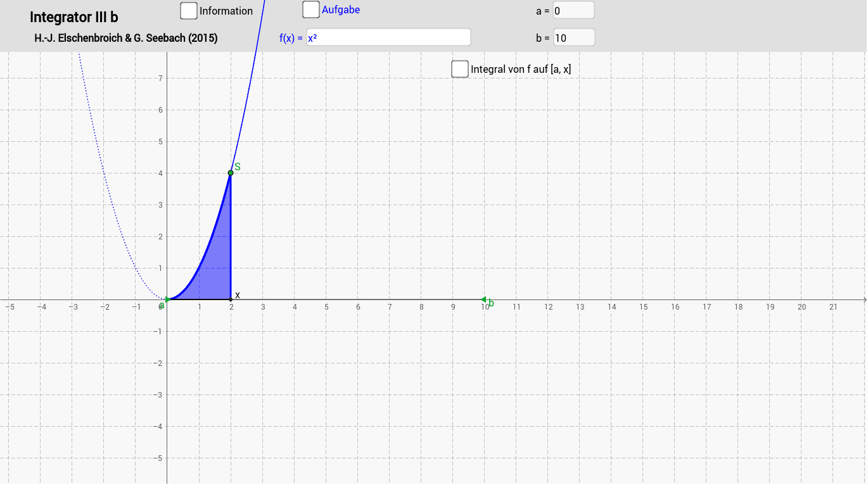Click the green b arrow marker on the x-axis

tap(483, 299)
